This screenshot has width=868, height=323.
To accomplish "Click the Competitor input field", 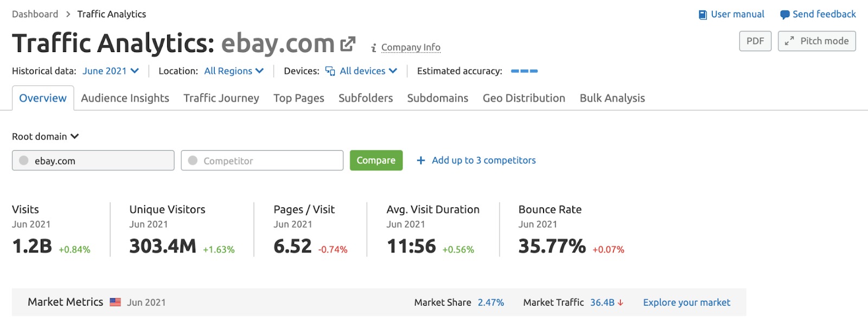I will 262,160.
